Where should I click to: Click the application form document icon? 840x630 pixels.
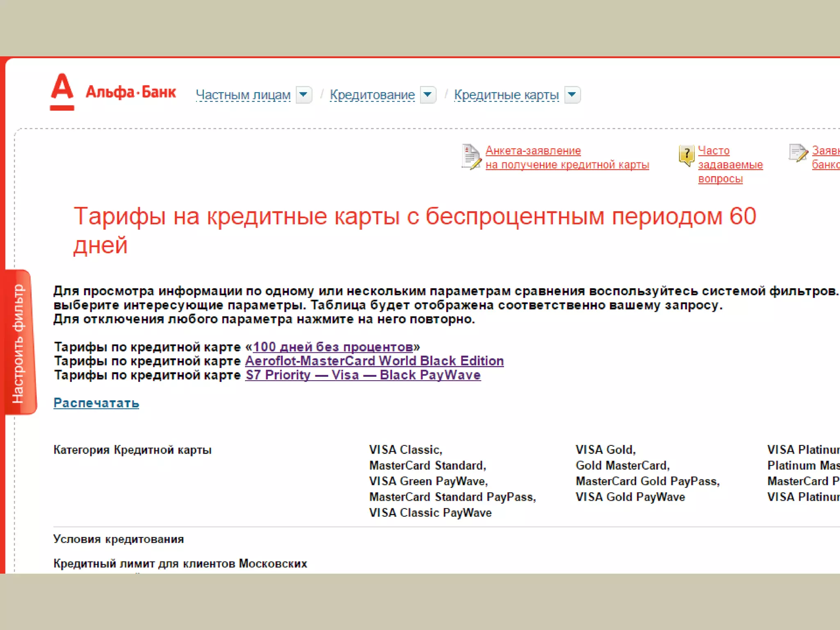pyautogui.click(x=471, y=157)
